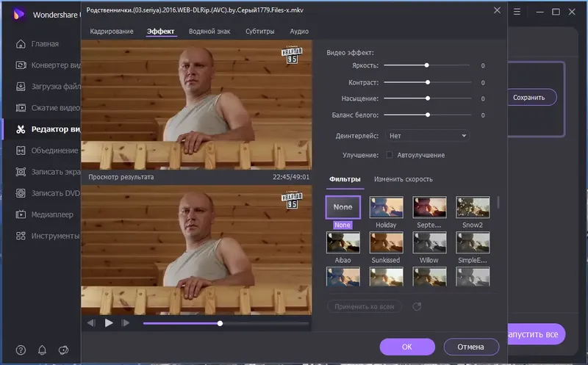This screenshot has height=365, width=588.
Task: Click reset effects circular arrow icon
Action: [x=417, y=306]
